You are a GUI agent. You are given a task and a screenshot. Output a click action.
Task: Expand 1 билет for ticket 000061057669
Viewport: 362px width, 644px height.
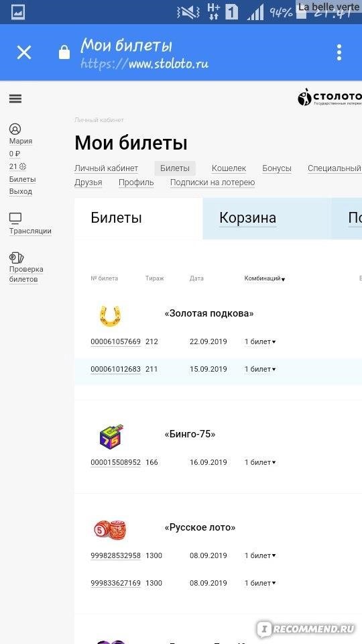260,341
